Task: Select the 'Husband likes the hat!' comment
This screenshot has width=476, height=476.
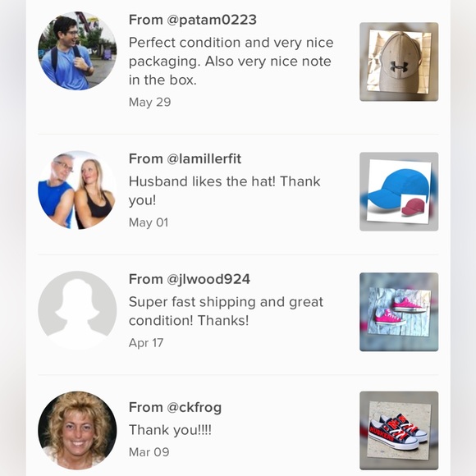Action: pyautogui.click(x=224, y=190)
